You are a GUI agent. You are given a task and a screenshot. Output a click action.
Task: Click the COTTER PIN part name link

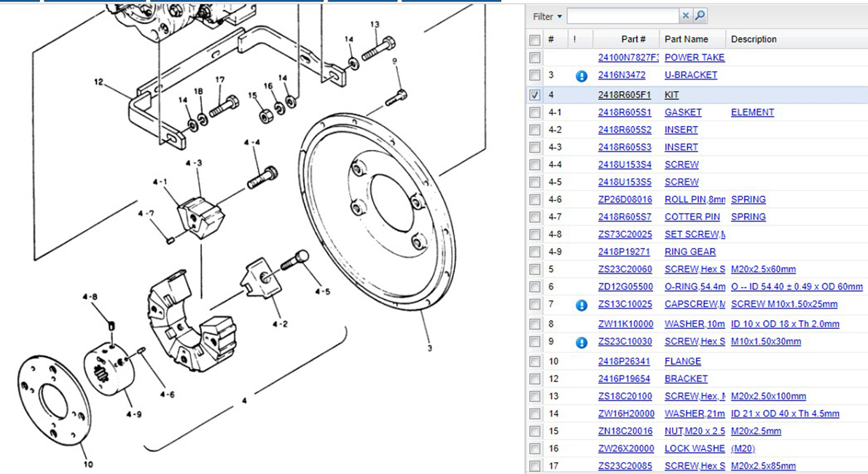point(692,217)
